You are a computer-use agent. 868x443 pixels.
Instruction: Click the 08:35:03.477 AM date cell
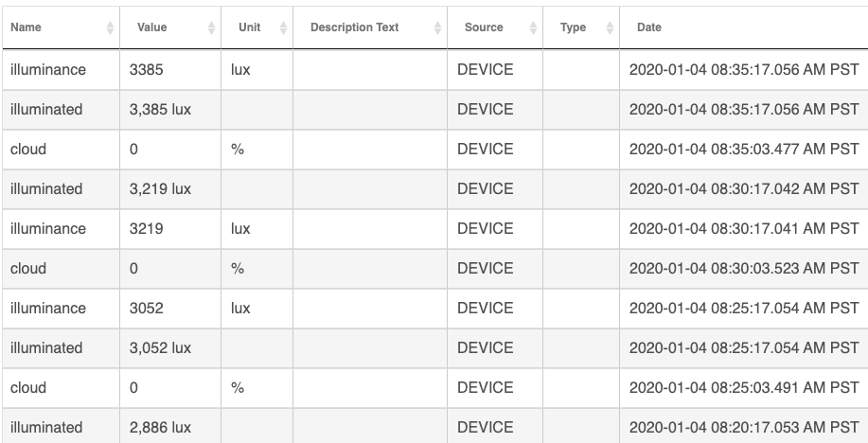pos(744,150)
